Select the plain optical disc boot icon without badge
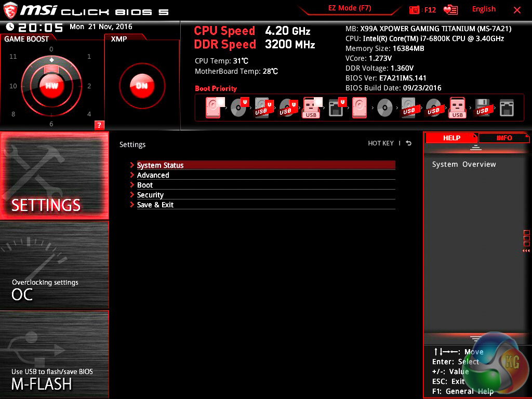Viewport: 532px width, 399px height. point(384,108)
